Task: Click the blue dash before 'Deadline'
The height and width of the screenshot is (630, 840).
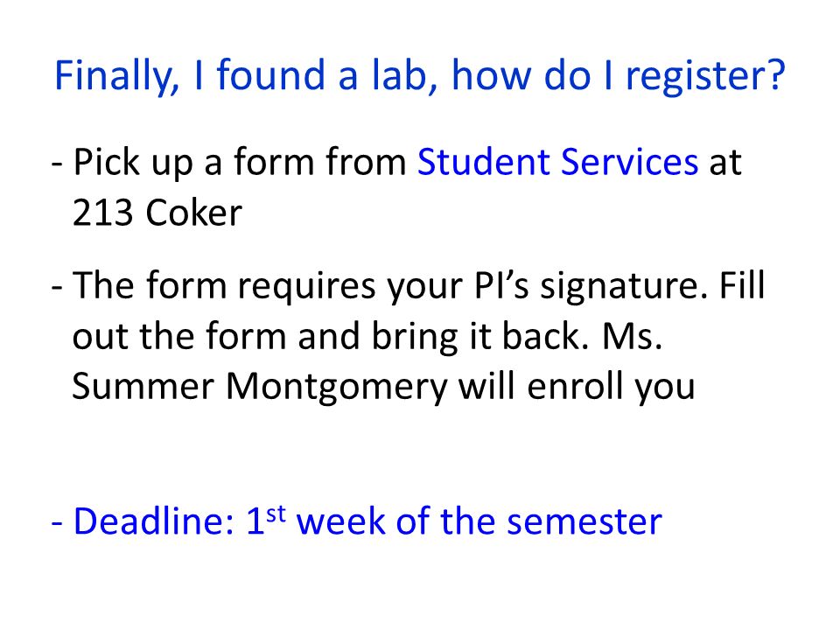Action: coord(58,522)
